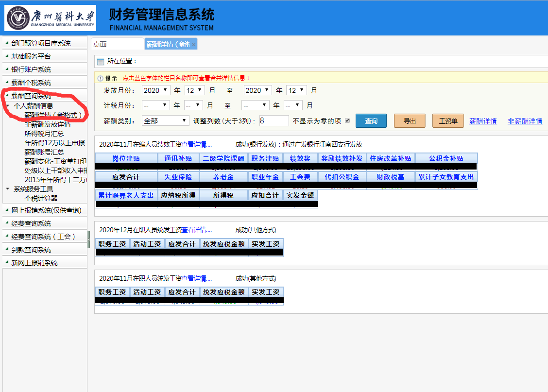
Task: Open the 计税月份 start month dropdown
Action: pyautogui.click(x=193, y=105)
